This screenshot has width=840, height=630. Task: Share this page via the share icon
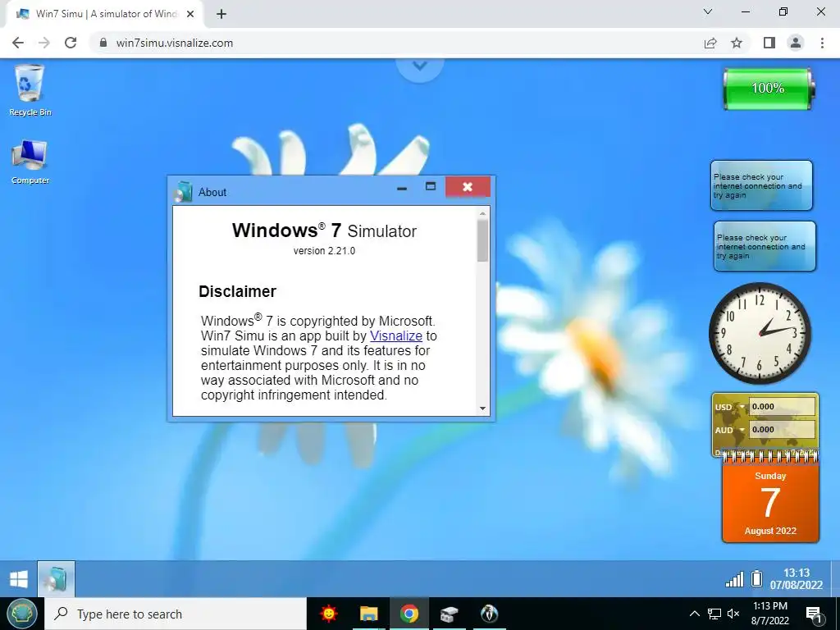tap(710, 43)
